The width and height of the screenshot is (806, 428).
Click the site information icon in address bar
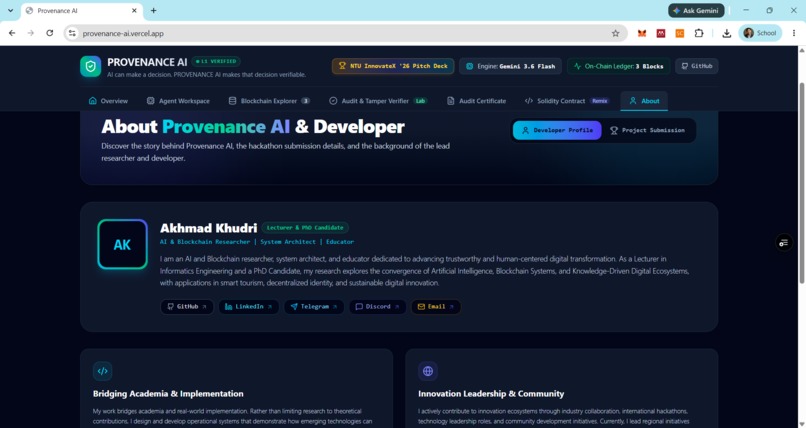pyautogui.click(x=72, y=33)
